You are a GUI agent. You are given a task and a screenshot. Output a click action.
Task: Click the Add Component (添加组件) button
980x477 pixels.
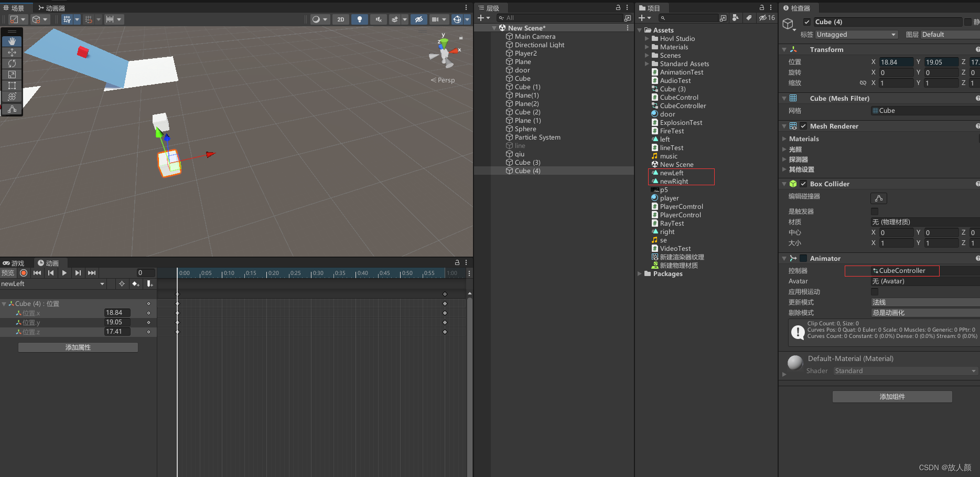click(x=892, y=397)
